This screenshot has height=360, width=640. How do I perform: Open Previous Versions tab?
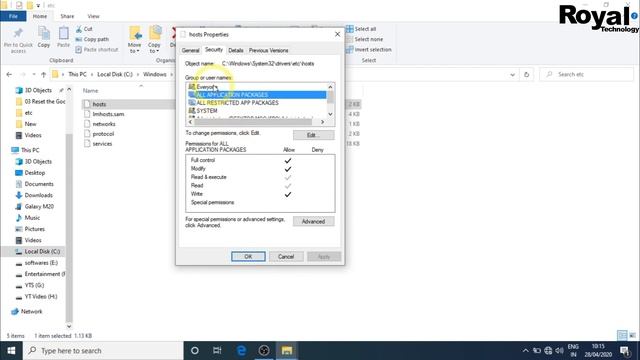pyautogui.click(x=269, y=50)
